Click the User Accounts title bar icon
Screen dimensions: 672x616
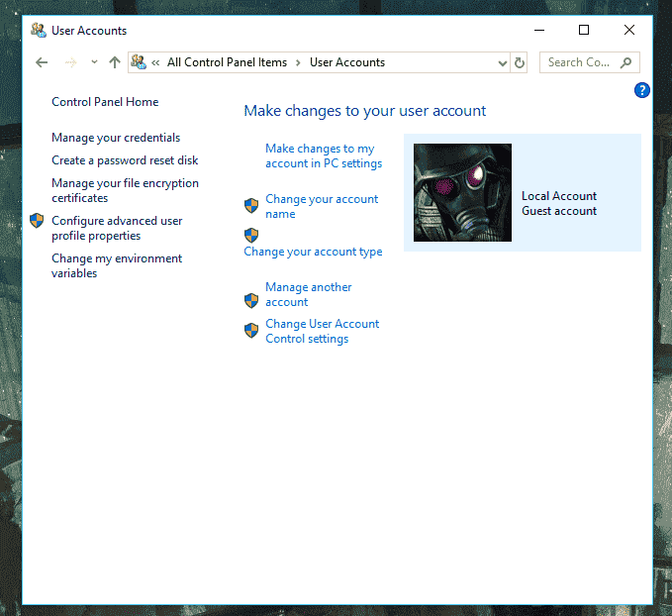click(x=39, y=30)
